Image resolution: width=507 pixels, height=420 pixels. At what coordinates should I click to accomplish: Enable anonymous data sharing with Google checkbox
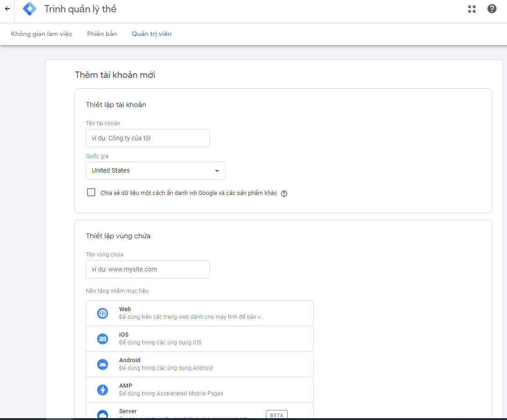click(91, 192)
